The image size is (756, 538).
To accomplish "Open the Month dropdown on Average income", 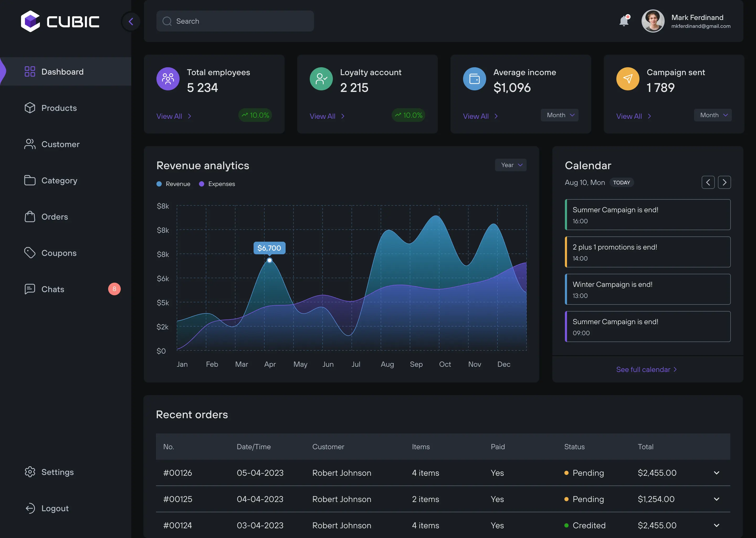I will click(x=559, y=115).
